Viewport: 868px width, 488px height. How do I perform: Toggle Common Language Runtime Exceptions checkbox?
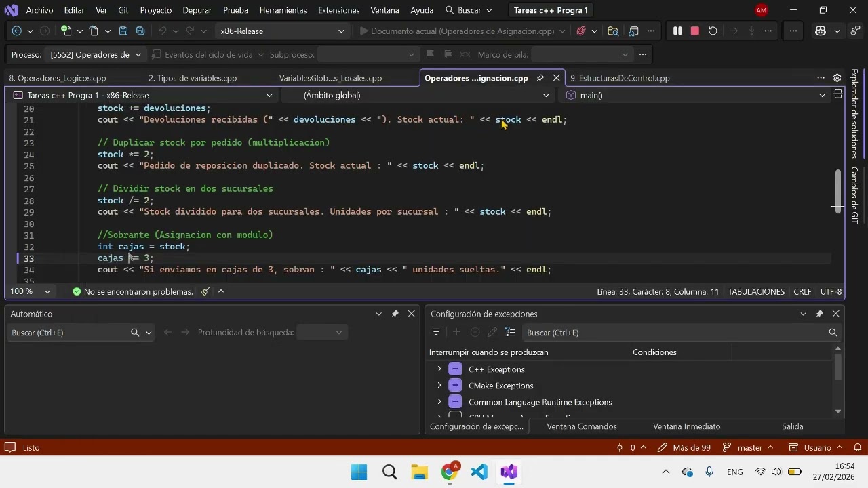click(455, 402)
